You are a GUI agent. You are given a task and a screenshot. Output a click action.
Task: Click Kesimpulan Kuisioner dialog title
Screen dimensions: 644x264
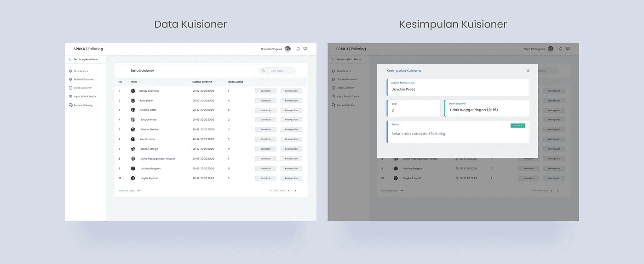pos(404,71)
